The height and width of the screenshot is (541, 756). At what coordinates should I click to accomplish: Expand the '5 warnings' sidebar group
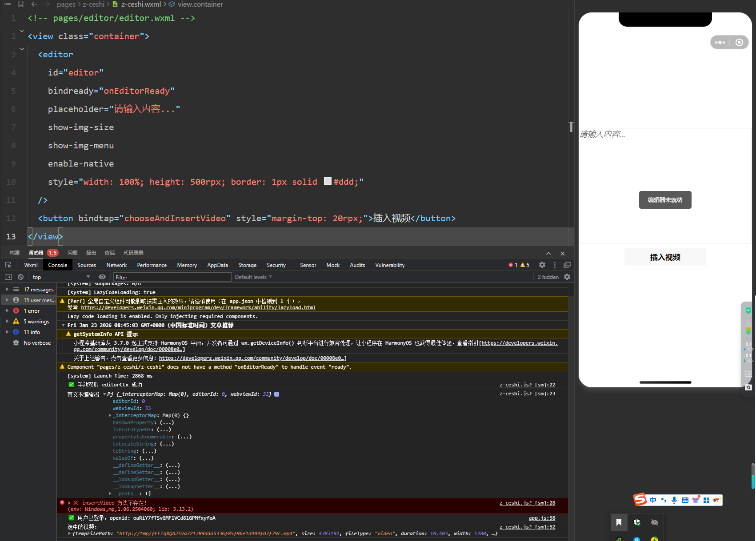click(x=7, y=321)
